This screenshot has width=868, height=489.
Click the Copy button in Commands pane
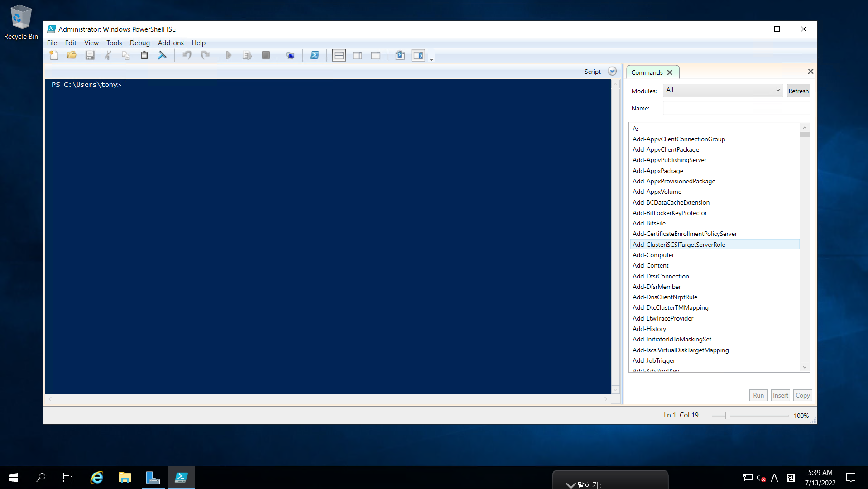coord(802,395)
